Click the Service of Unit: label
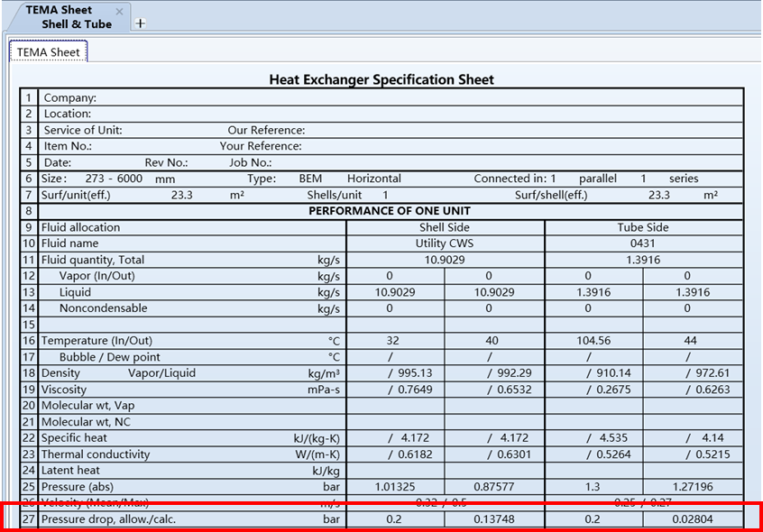Screen dimensions: 763x532 (x=83, y=131)
